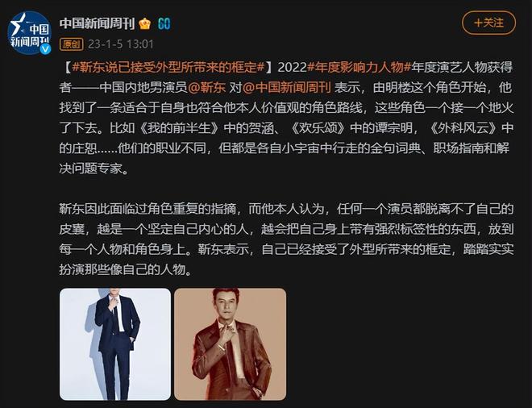Click the paragraph beginning 靳东因此面临过角色重复
This screenshot has height=408, width=532.
pos(286,239)
